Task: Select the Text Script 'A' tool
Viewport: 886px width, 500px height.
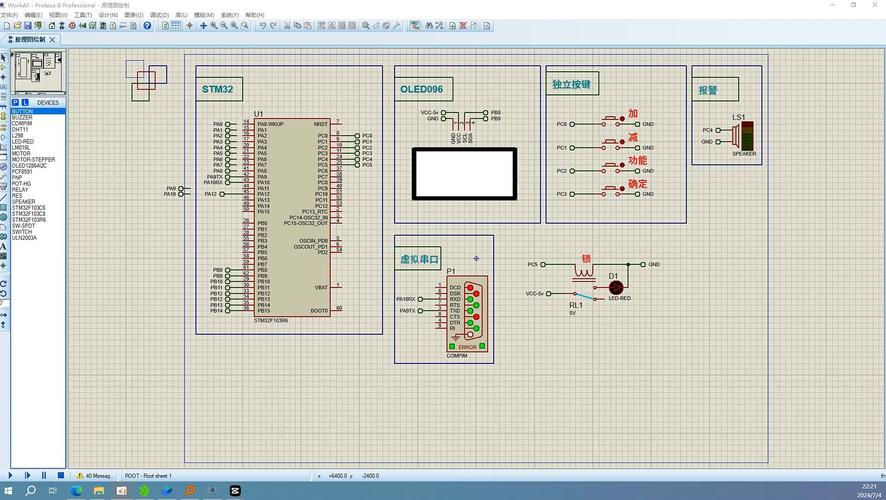Action: point(3,246)
